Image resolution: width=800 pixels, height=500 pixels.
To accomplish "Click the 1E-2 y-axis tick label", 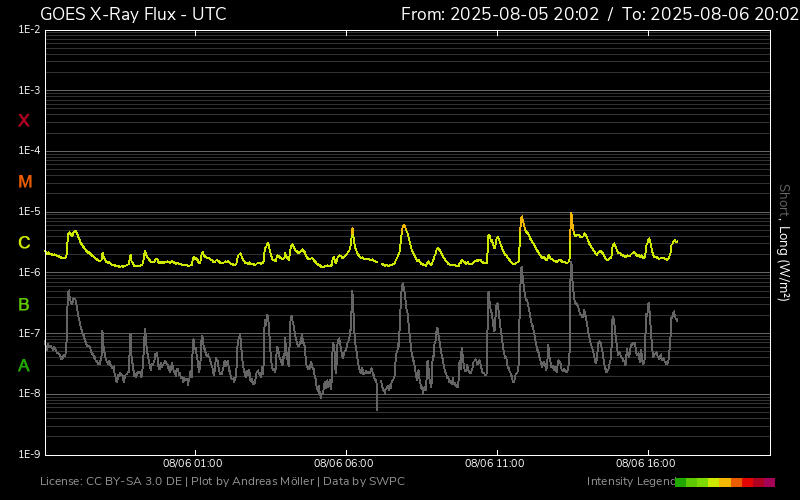I will (29, 30).
